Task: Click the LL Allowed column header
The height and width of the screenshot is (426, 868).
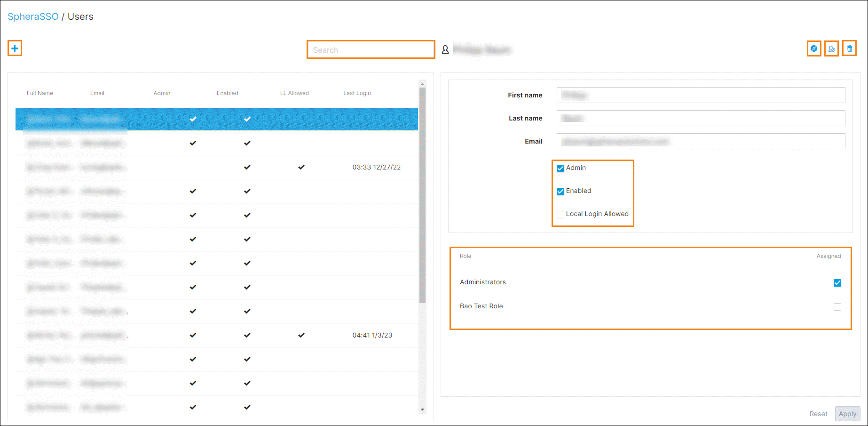Action: point(294,93)
